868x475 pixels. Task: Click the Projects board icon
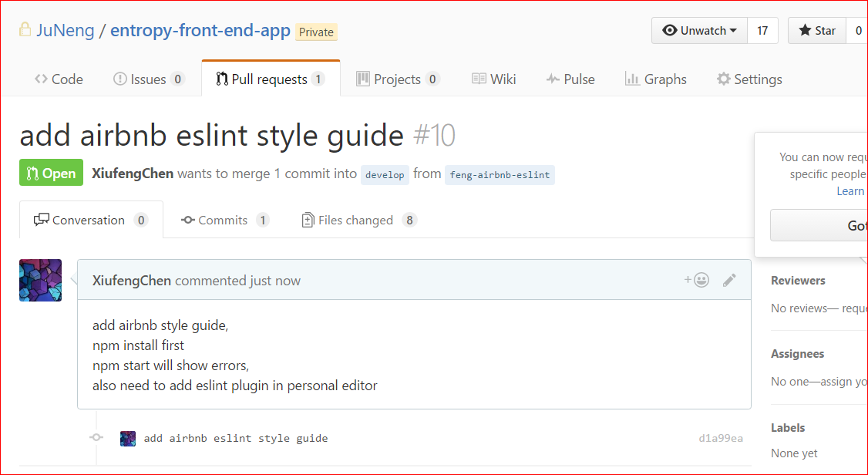tap(362, 79)
